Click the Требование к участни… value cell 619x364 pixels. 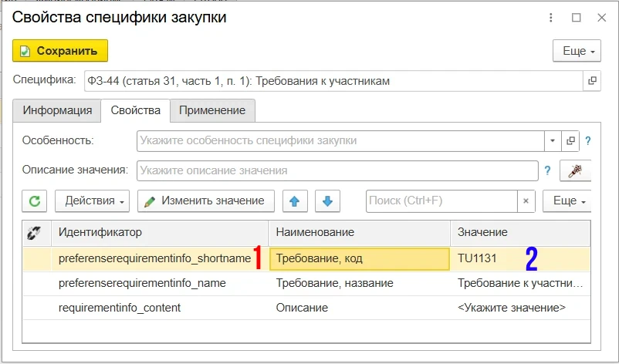[520, 283]
